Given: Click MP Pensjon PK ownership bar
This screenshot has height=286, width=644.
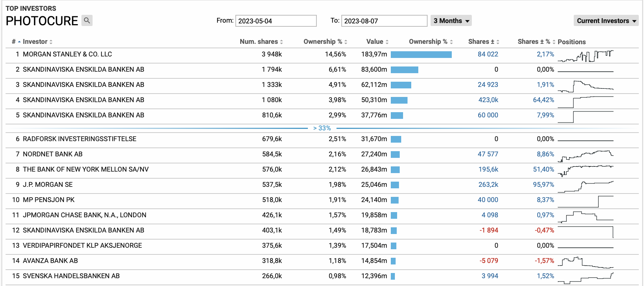Looking at the screenshot, I should (395, 200).
